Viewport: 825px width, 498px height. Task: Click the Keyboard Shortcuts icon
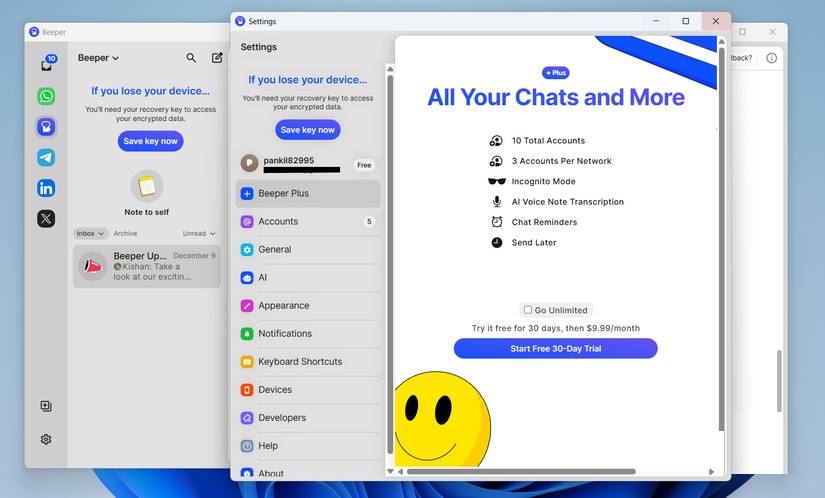point(247,362)
